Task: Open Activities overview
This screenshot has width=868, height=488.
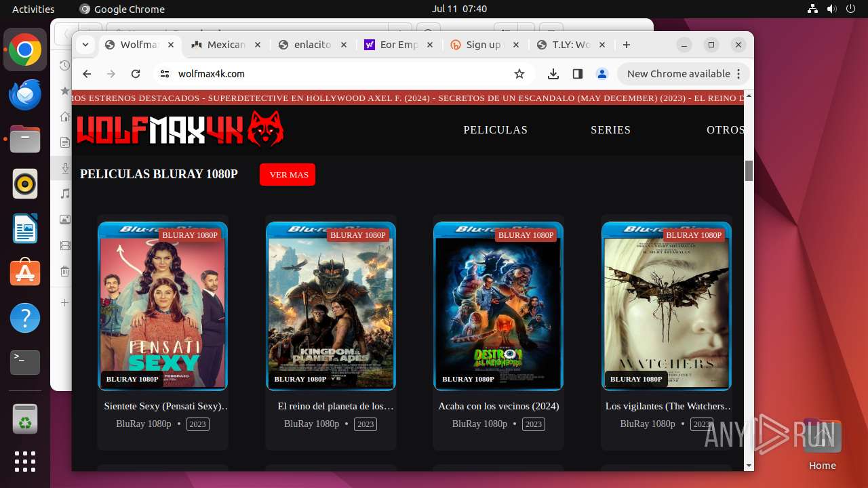Action: point(33,9)
